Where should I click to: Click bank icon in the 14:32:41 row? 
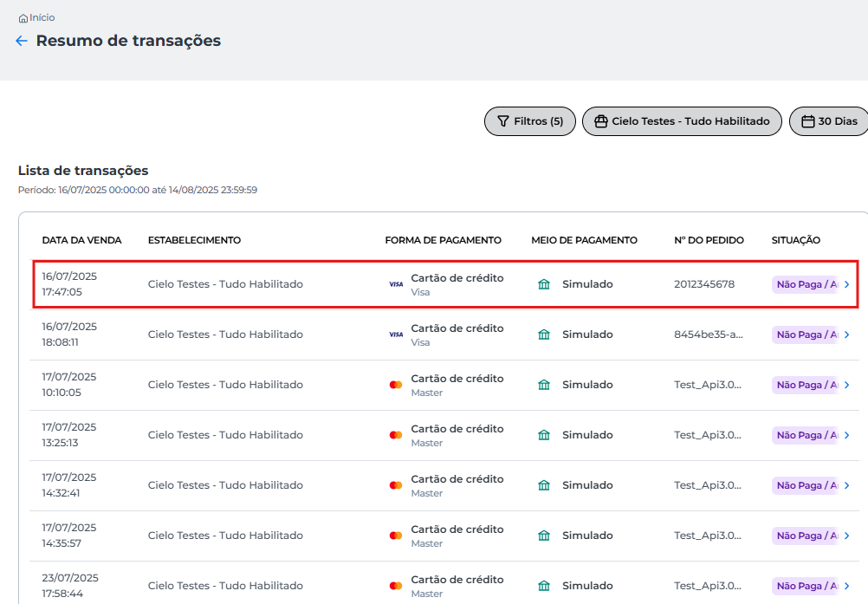click(544, 485)
